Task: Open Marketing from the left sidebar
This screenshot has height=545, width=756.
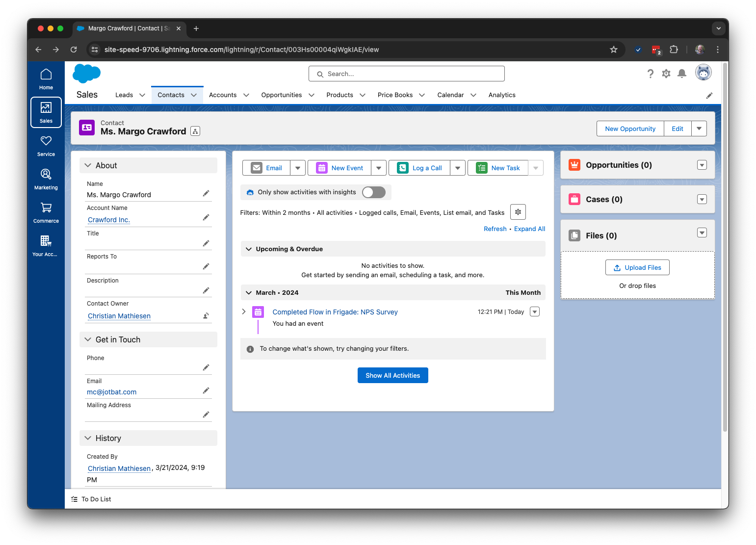Action: (x=46, y=178)
